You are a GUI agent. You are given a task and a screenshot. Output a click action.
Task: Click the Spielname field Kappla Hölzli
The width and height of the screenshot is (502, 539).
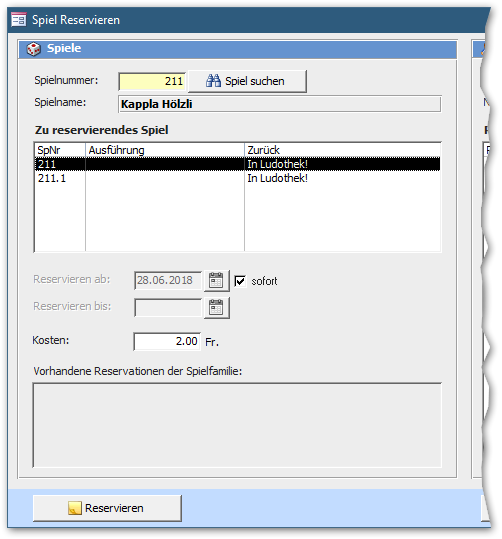tap(280, 104)
